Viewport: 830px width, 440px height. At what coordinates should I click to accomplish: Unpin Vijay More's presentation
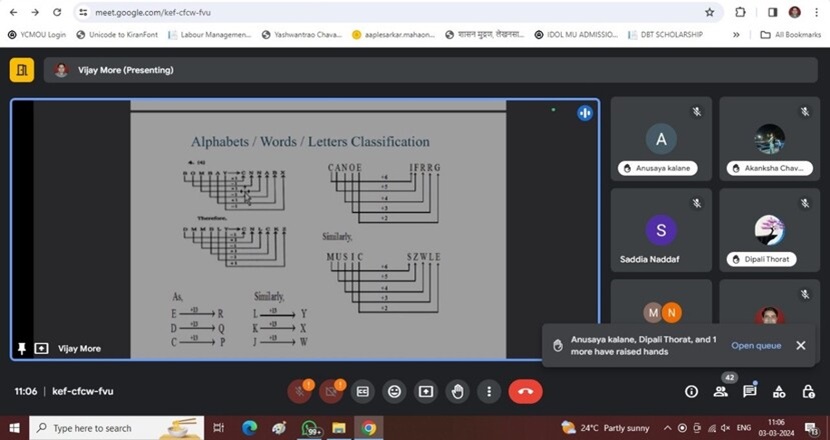(x=22, y=348)
